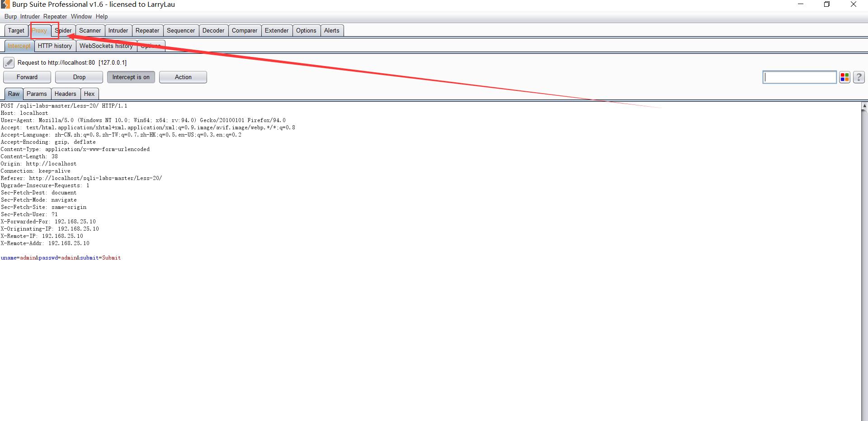Viewport: 868px width, 421px height.
Task: Open the Repeater menu in the menu bar
Action: pyautogui.click(x=55, y=17)
